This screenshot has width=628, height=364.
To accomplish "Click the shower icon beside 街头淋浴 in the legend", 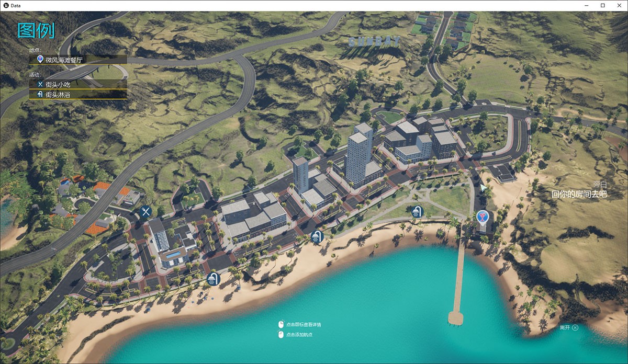I will [40, 95].
